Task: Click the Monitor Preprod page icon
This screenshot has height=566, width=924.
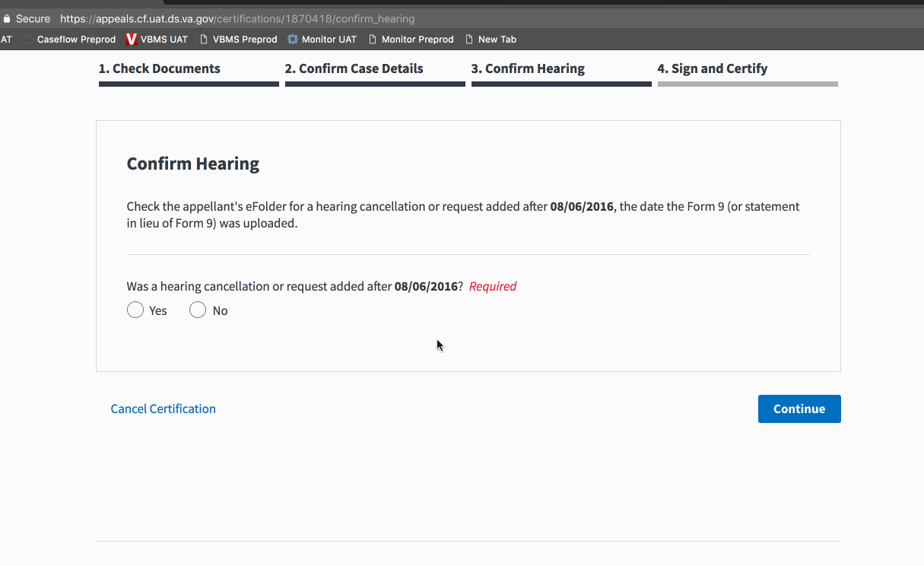Action: coord(373,40)
